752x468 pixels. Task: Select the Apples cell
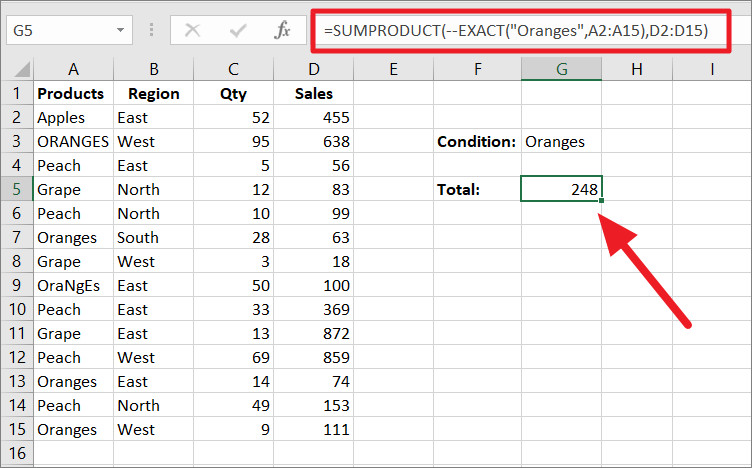pyautogui.click(x=73, y=117)
